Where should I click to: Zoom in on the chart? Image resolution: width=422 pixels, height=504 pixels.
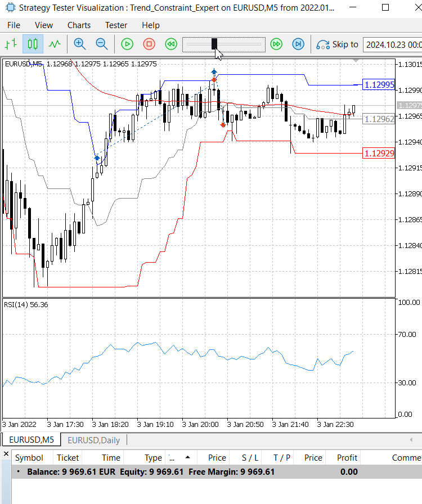point(80,44)
